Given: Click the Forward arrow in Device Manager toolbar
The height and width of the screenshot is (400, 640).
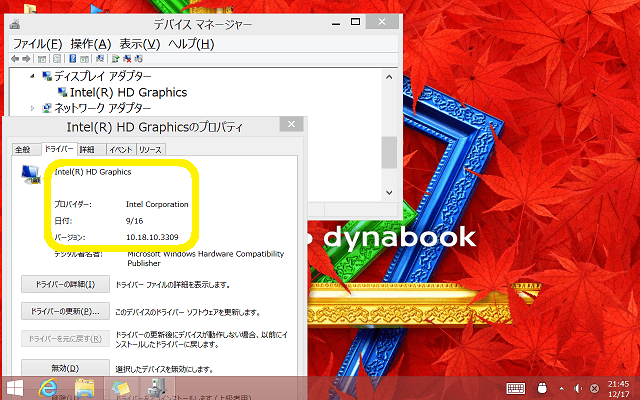Looking at the screenshot, I should 26,59.
